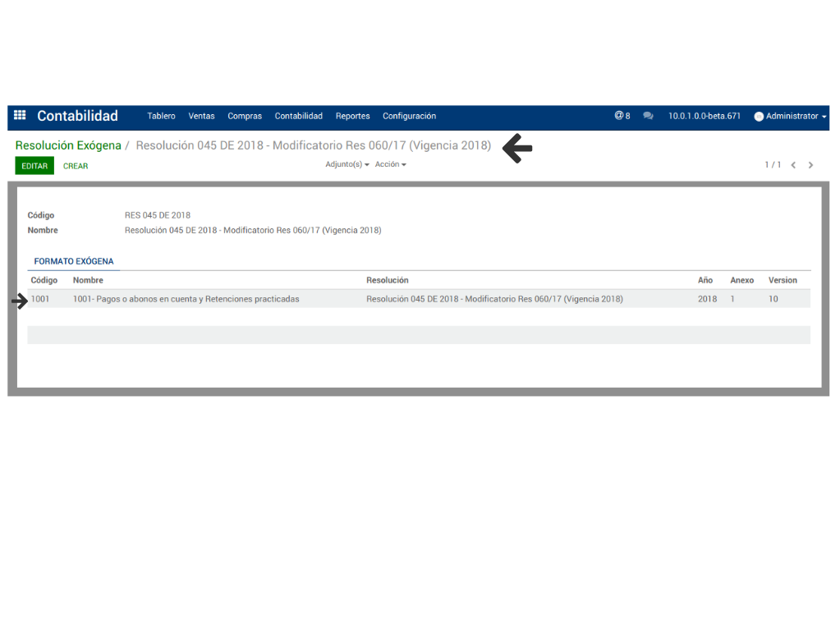This screenshot has height=630, width=840.
Task: Open the Administrator user menu
Action: pos(792,116)
